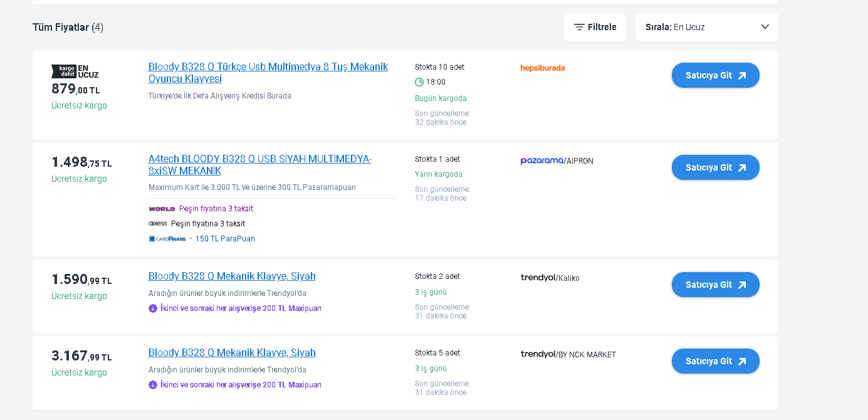Click the Stokta 10 adet text
Viewport: 868px width, 420px height.
tap(440, 67)
